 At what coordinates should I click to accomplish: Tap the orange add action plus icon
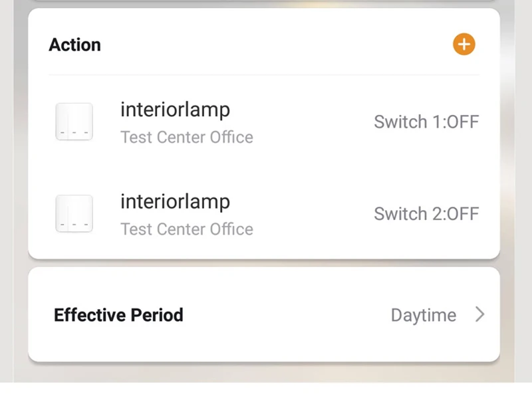click(x=464, y=45)
